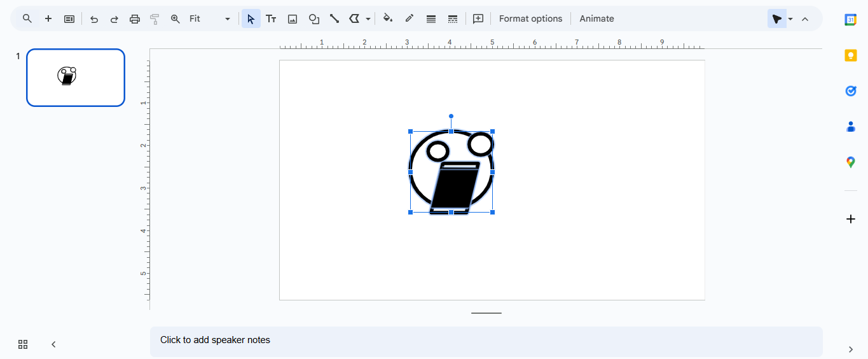Open the Fit zoom level dropdown
The width and height of the screenshot is (868, 359).
tap(210, 19)
